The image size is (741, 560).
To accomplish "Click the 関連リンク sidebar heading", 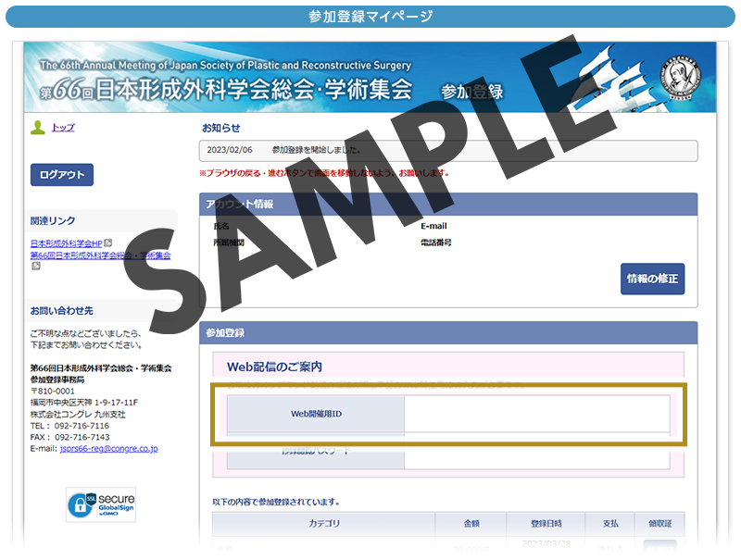I will [x=53, y=220].
